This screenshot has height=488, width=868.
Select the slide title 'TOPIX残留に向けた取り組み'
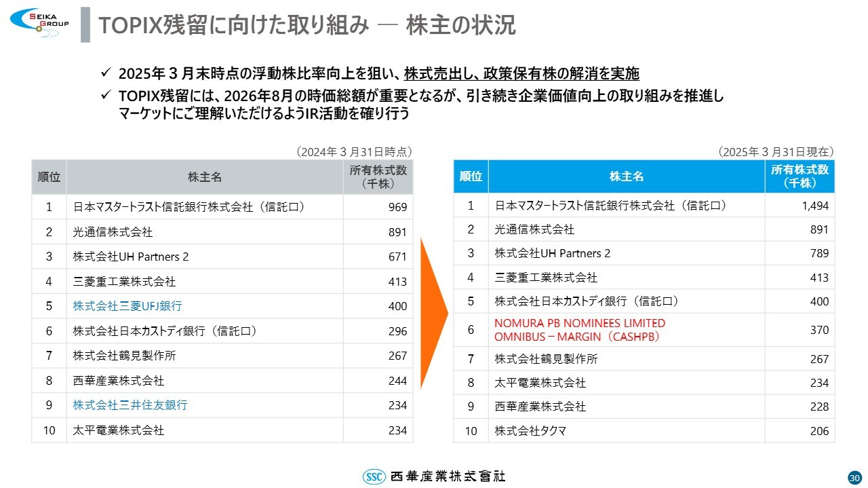coord(234,25)
